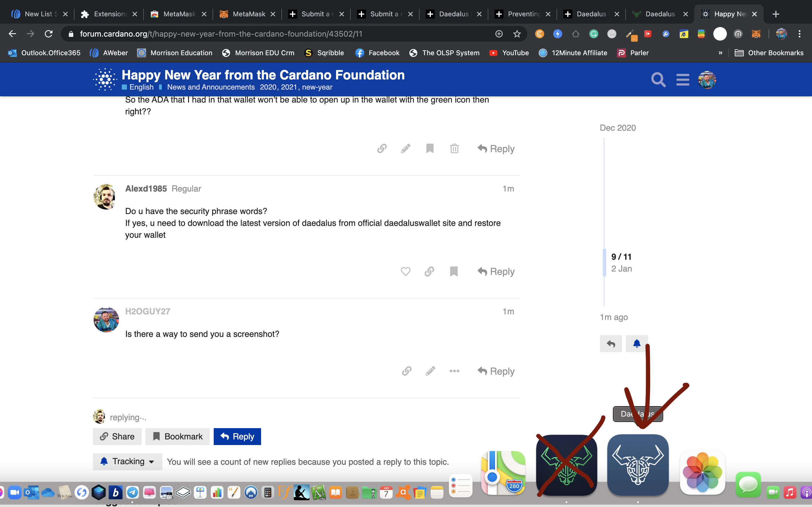
Task: Open the Photos app in the dock
Action: (702, 472)
